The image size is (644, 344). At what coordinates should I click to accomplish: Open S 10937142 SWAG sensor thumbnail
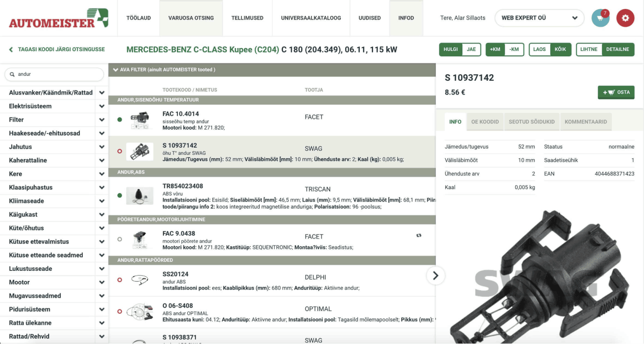(x=140, y=152)
